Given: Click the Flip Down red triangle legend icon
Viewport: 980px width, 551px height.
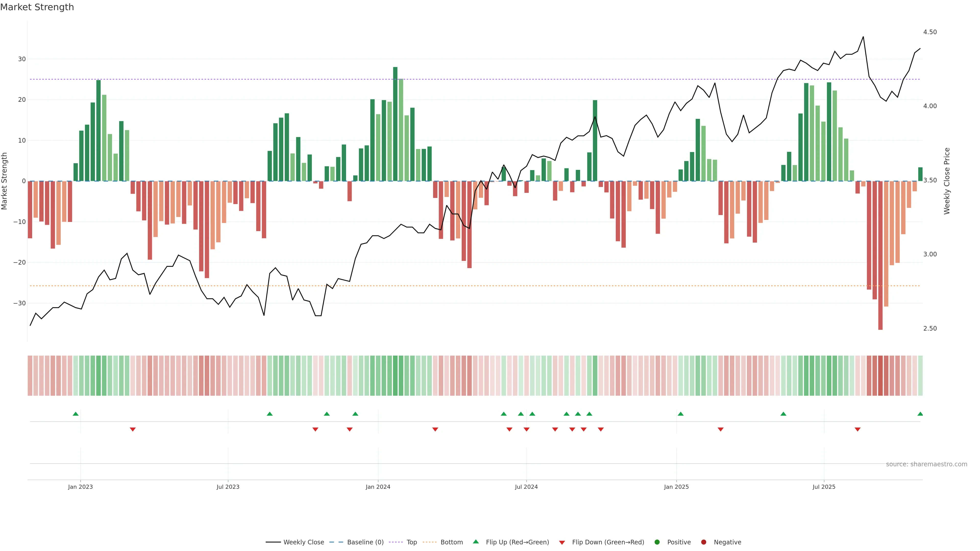Looking at the screenshot, I should click(x=562, y=542).
